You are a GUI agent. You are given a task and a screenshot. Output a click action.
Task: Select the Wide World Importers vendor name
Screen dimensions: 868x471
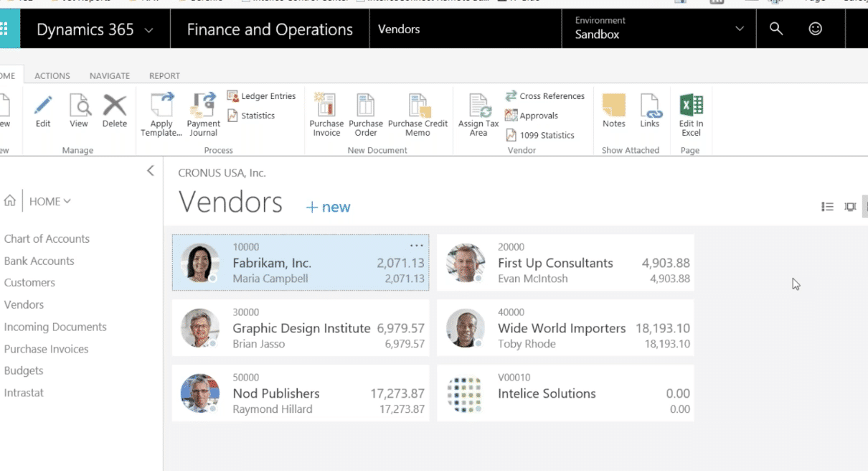click(x=562, y=328)
